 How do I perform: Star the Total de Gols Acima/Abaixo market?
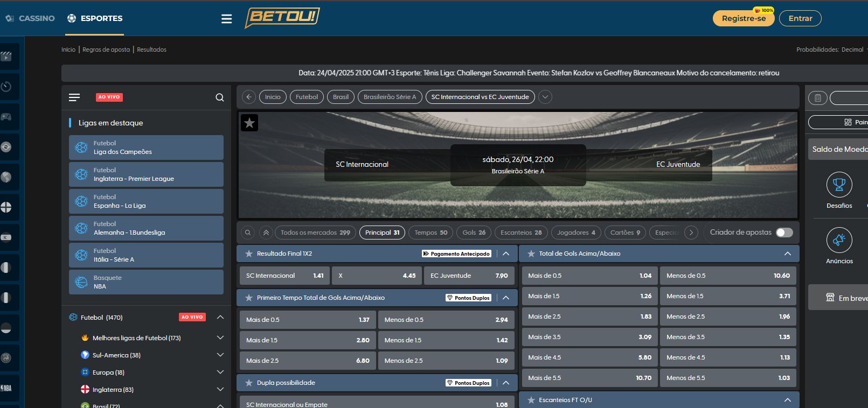531,254
